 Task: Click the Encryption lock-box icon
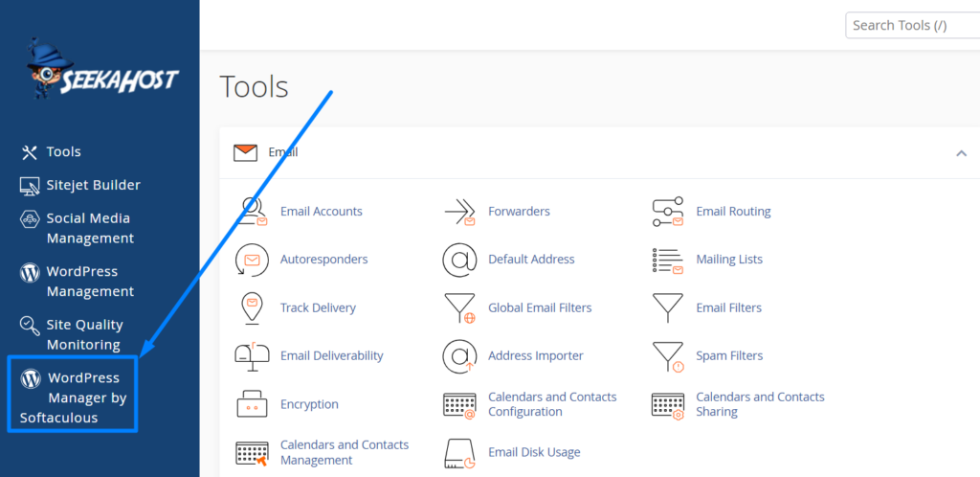tap(252, 404)
